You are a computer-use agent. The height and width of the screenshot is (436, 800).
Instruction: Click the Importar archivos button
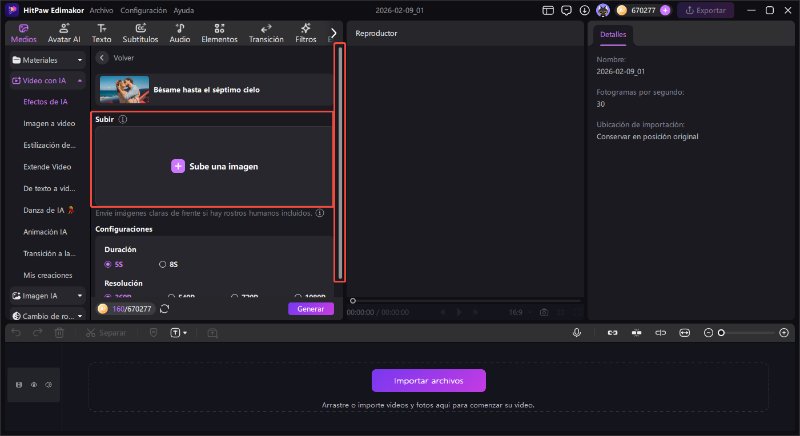click(x=429, y=381)
